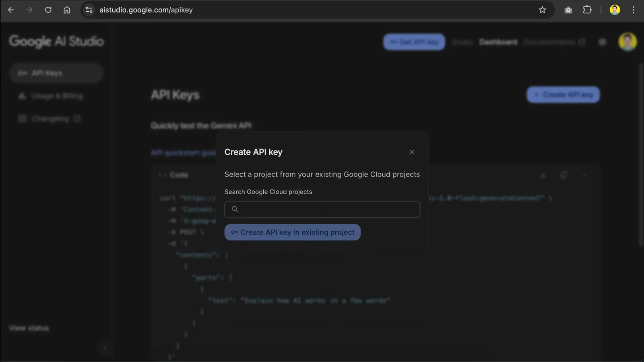Viewport: 644px width, 362px height.
Task: Open View status at sidebar bottom
Action: [x=29, y=328]
